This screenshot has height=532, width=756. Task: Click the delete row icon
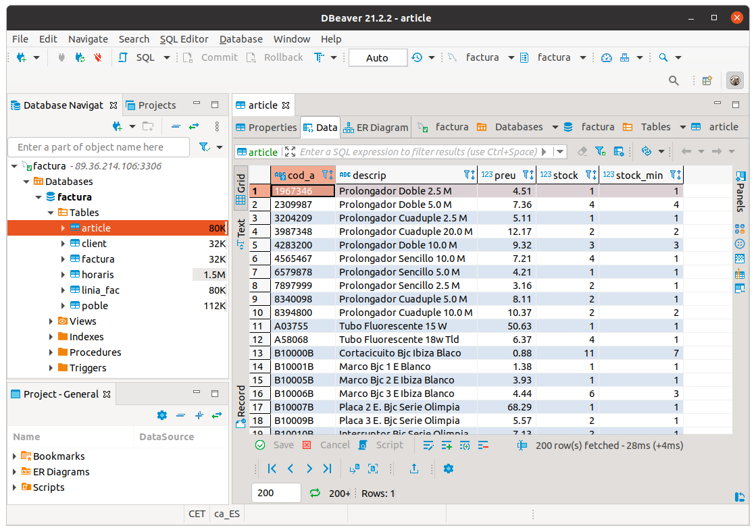pyautogui.click(x=483, y=446)
